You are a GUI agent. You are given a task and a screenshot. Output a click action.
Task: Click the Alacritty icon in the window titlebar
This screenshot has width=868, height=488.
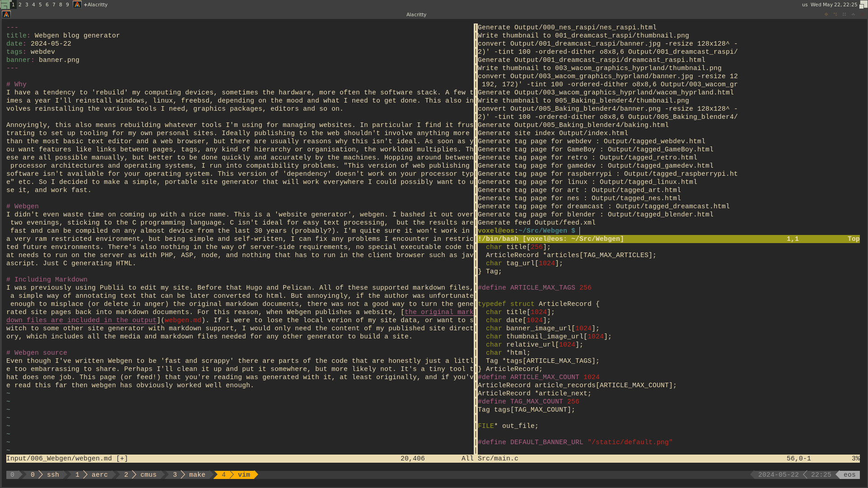[6, 14]
